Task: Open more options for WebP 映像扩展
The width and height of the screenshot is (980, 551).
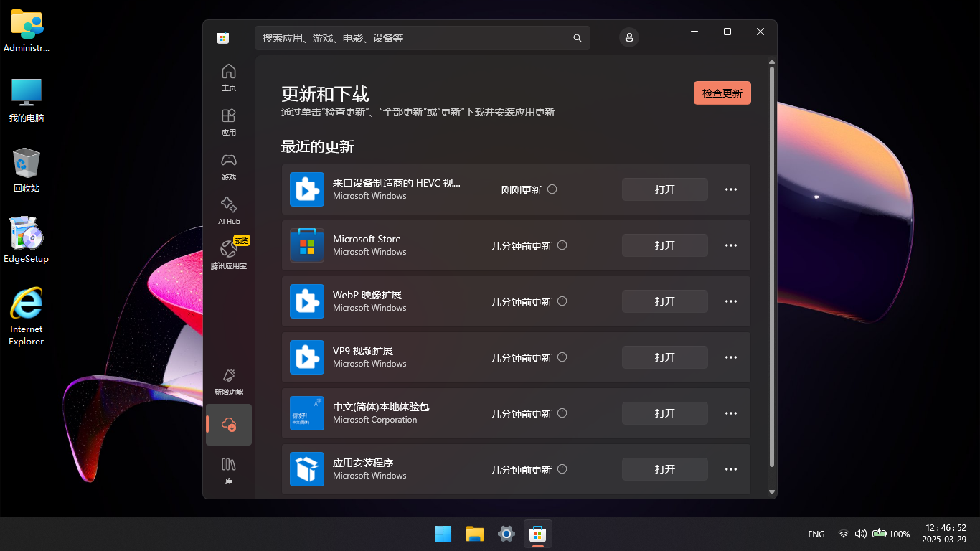Action: coord(731,301)
